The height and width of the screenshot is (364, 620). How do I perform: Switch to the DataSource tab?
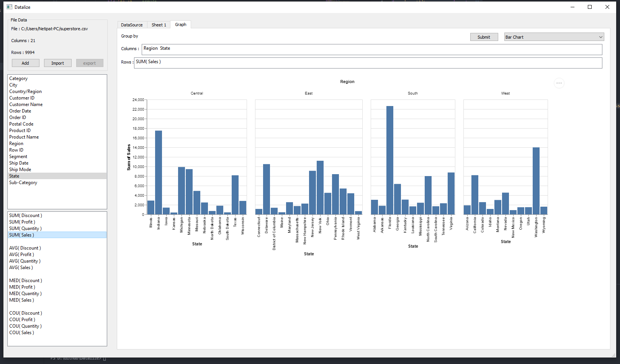pos(132,24)
